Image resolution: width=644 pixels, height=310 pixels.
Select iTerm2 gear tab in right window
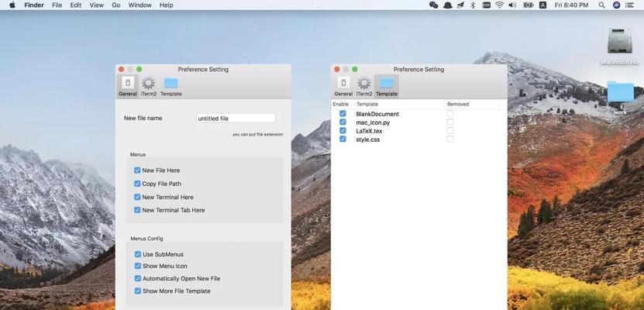click(x=364, y=86)
